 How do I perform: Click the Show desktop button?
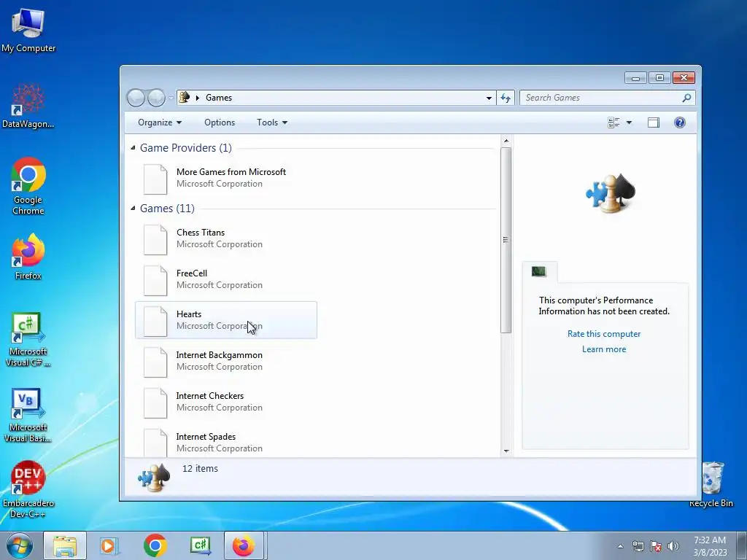click(x=742, y=545)
